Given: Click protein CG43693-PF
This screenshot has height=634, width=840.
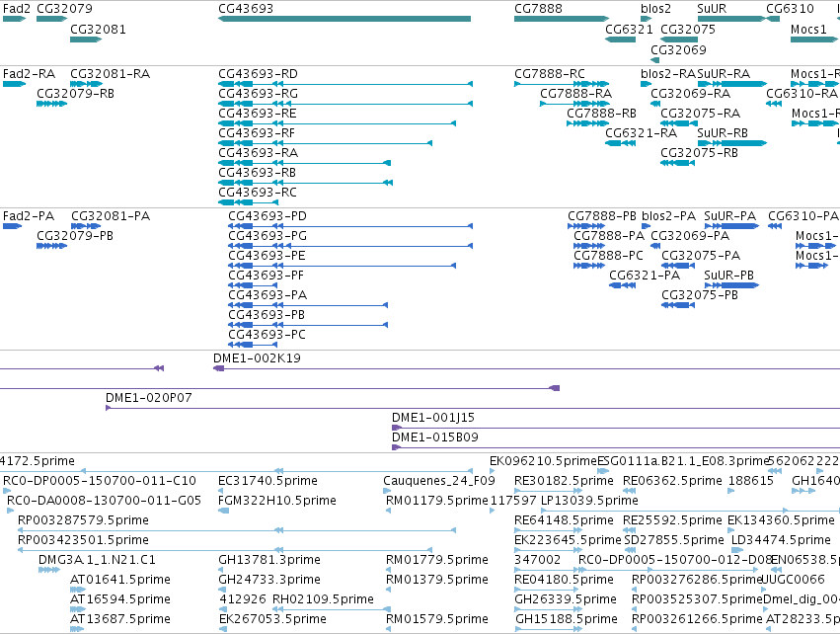Looking at the screenshot, I should pyautogui.click(x=253, y=285).
